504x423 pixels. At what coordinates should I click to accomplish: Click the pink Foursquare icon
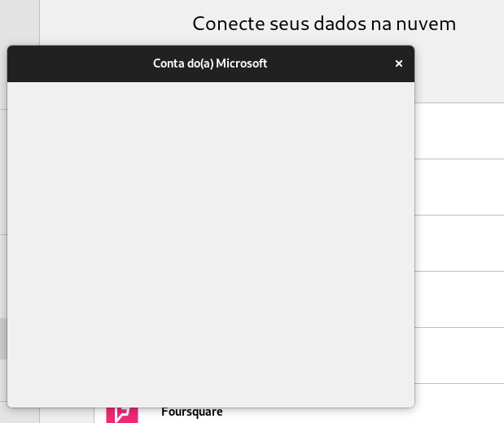pos(121,412)
